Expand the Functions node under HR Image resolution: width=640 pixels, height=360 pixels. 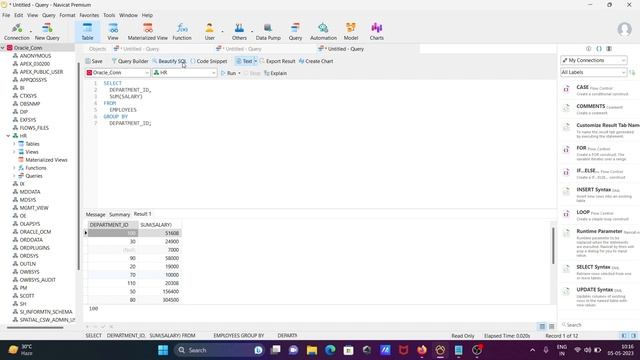tap(14, 168)
